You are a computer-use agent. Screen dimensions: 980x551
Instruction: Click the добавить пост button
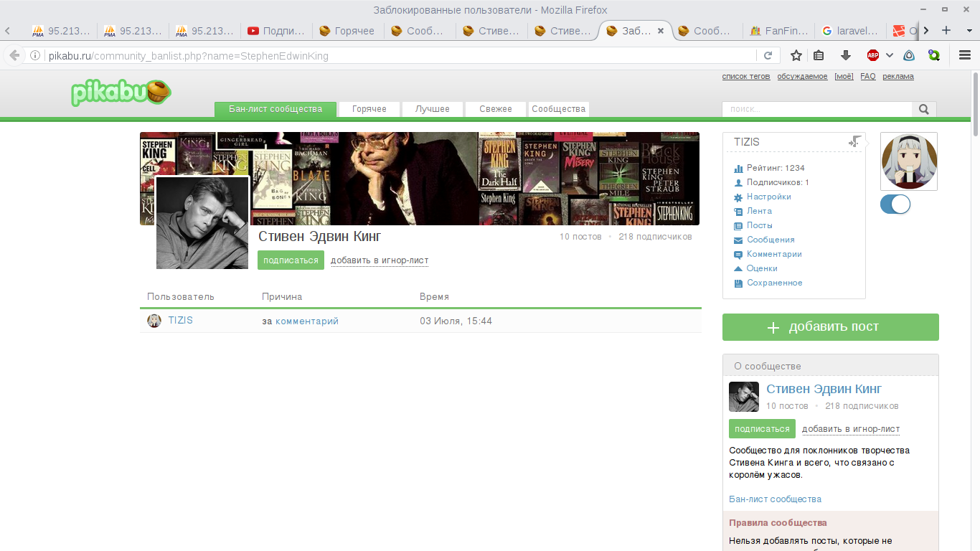point(830,327)
